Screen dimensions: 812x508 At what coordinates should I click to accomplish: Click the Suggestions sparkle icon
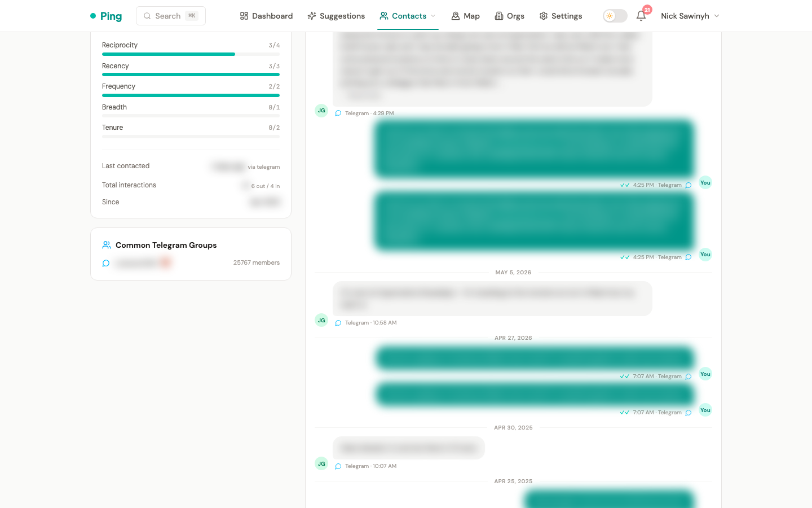[x=312, y=16]
